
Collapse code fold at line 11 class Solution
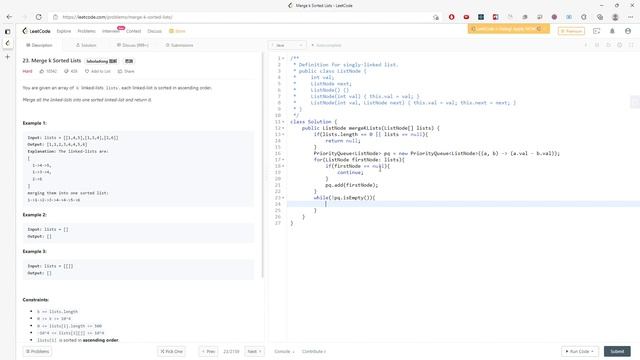283,122
